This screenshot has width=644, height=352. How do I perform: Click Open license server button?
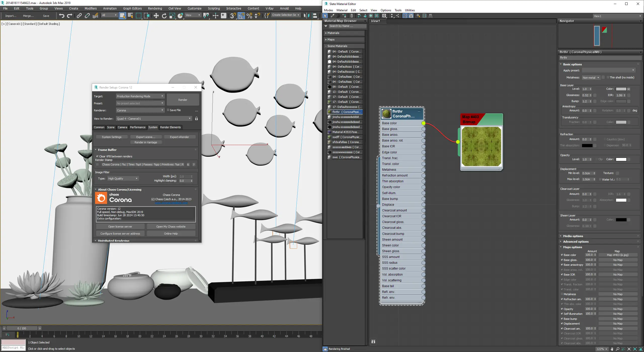point(120,227)
